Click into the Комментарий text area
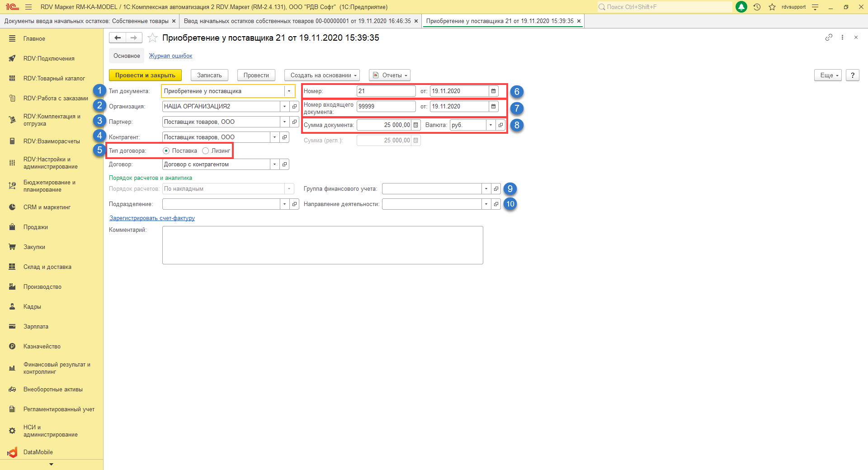Image resolution: width=868 pixels, height=470 pixels. 322,245
